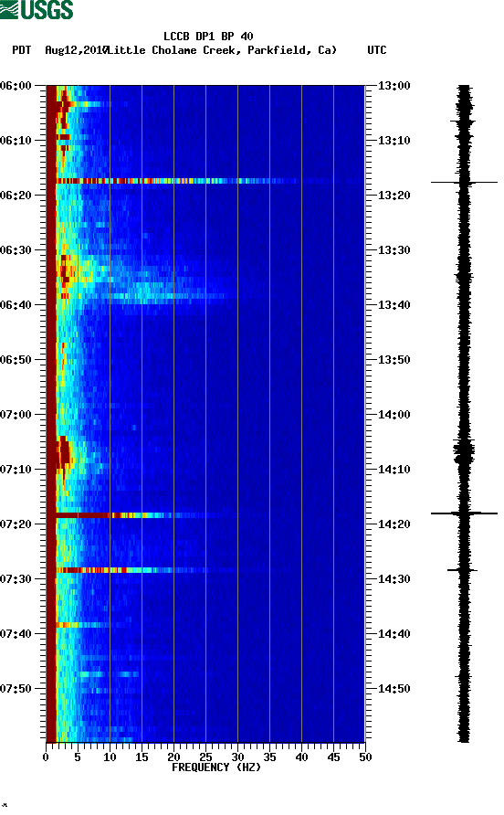Click the '06:00' PDT time label
This screenshot has width=504, height=815.
click(x=16, y=86)
